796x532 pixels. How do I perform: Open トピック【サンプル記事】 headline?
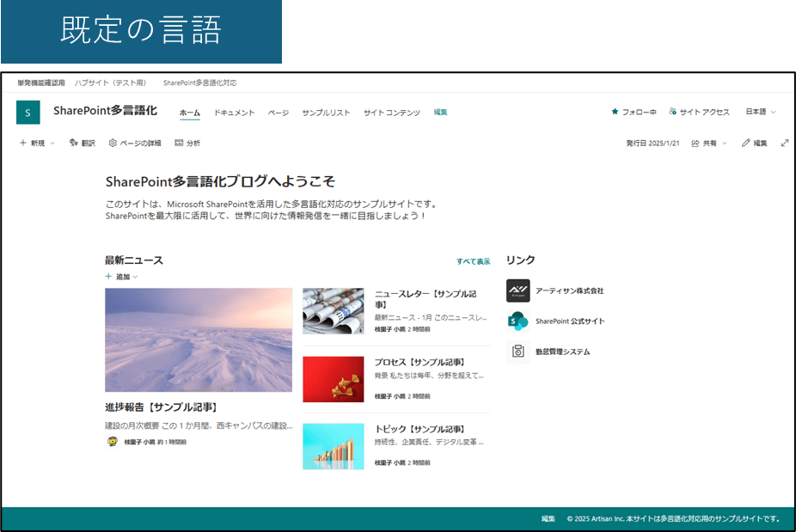click(419, 429)
